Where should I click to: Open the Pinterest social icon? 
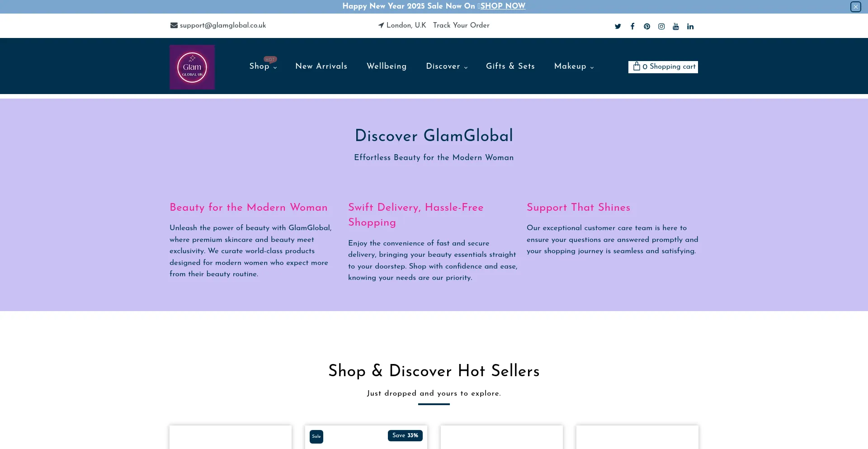(647, 27)
